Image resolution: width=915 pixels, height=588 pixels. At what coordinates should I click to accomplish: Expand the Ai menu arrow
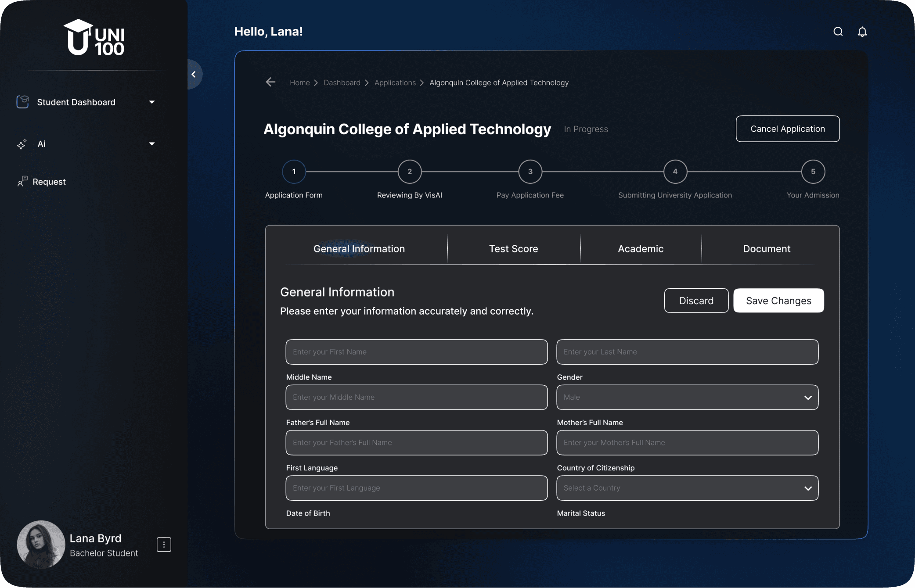pyautogui.click(x=152, y=144)
